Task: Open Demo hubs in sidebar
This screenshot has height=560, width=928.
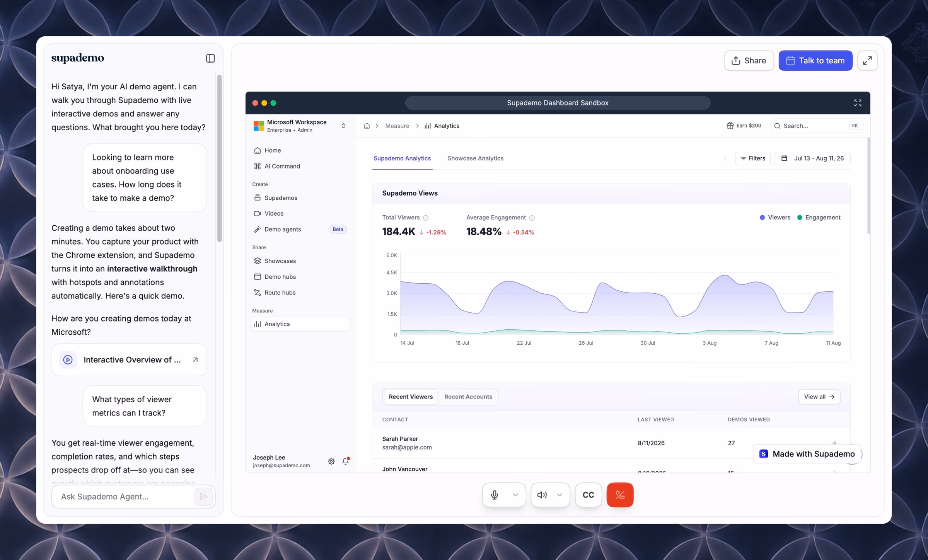Action: (300, 277)
